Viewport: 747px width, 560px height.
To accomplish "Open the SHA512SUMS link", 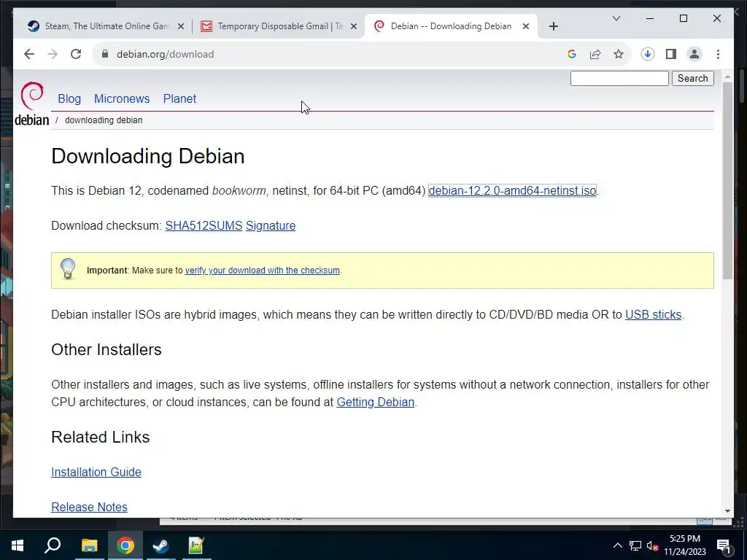I will point(204,226).
